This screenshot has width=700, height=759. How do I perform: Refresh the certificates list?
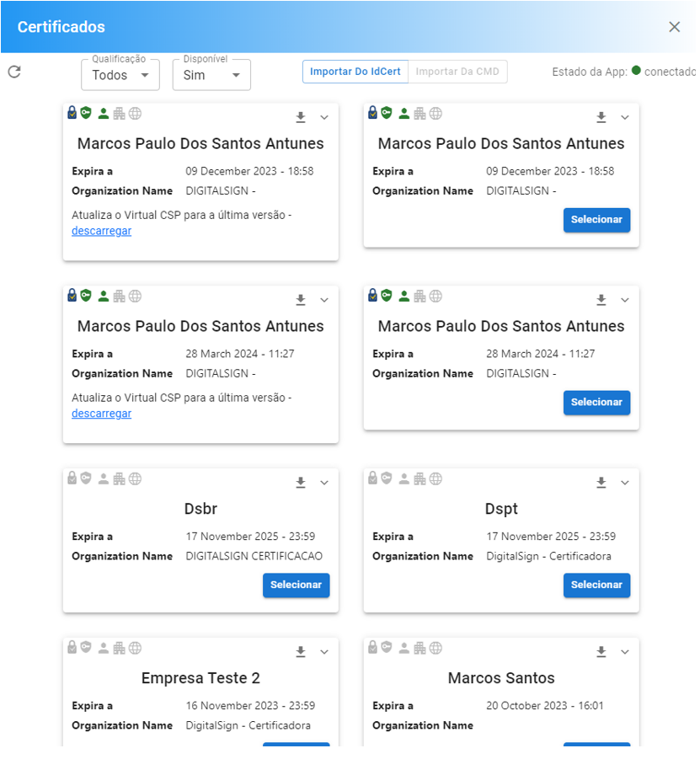(14, 72)
